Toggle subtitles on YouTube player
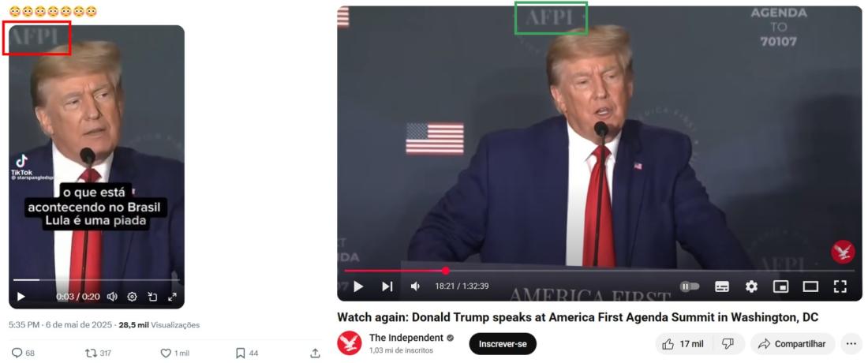Image resolution: width=868 pixels, height=363 pixels. (x=721, y=286)
